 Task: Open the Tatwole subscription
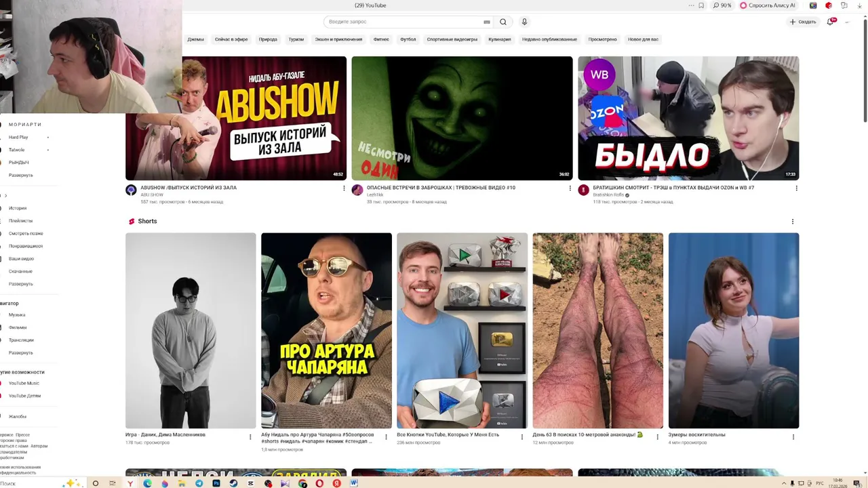pyautogui.click(x=16, y=150)
